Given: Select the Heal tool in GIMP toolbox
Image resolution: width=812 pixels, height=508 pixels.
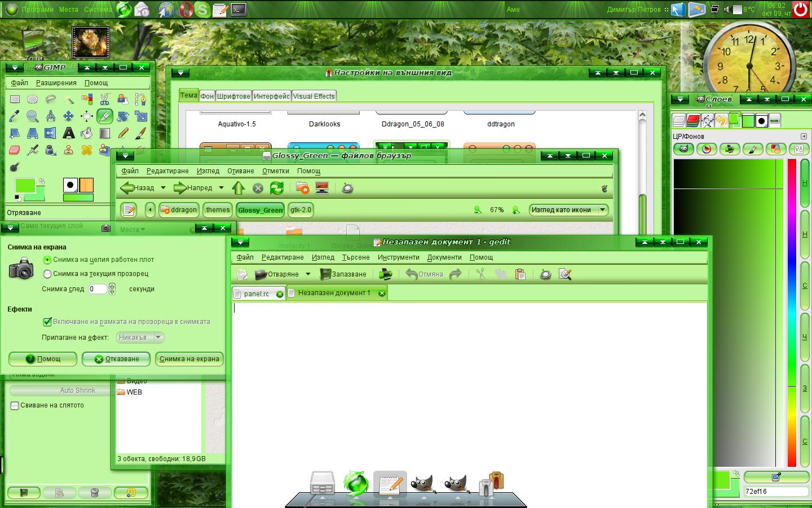Looking at the screenshot, I should point(87,150).
